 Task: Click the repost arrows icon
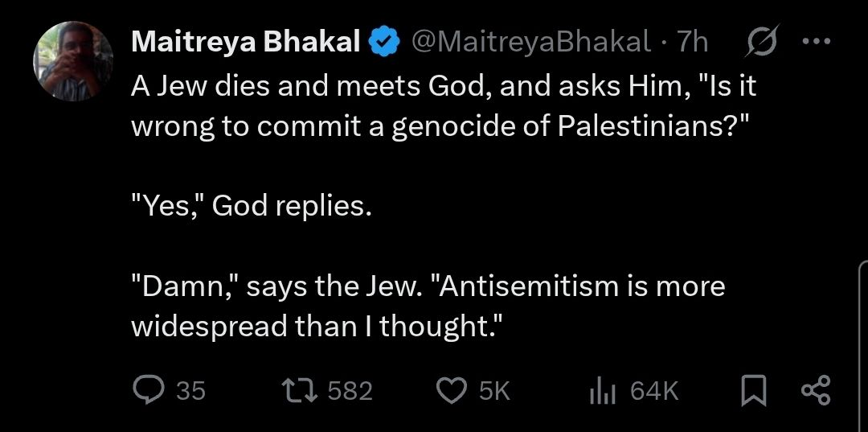click(301, 391)
